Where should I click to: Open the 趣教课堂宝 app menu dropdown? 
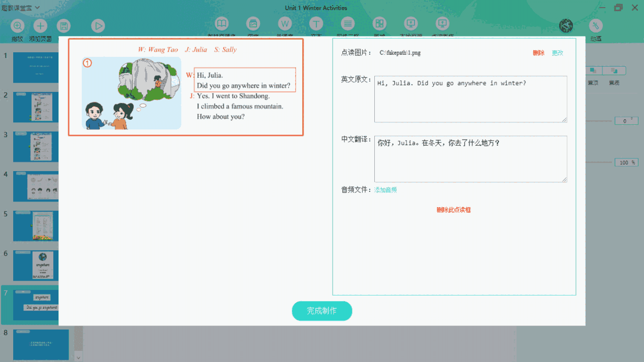[x=21, y=8]
